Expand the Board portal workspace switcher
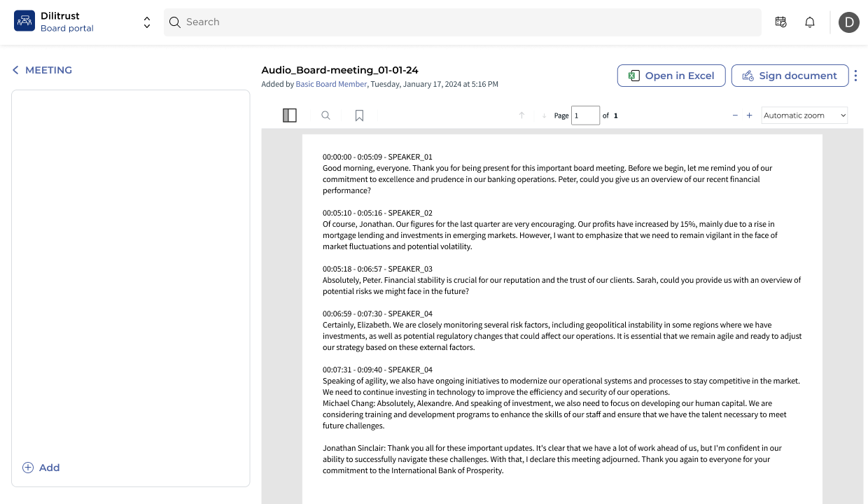 coord(147,22)
